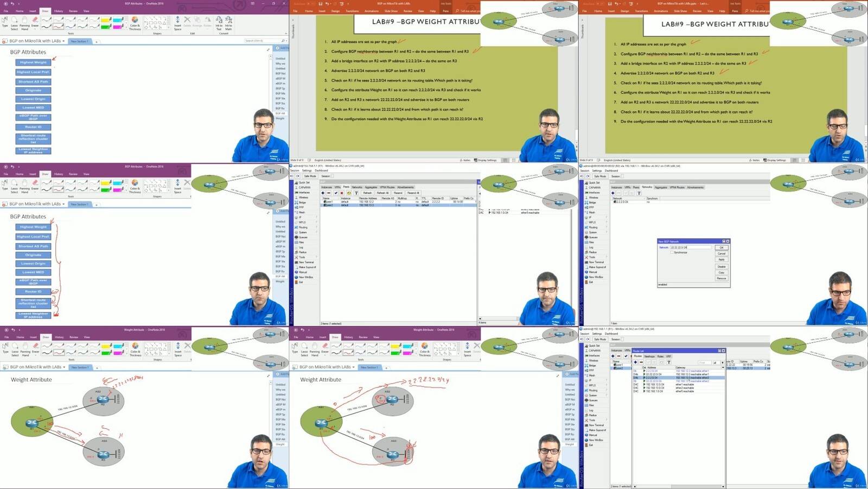Collapse ribbon chevron in OneNote window having Ink to Math
This screenshot has height=489, width=868.
pyautogui.click(x=286, y=33)
